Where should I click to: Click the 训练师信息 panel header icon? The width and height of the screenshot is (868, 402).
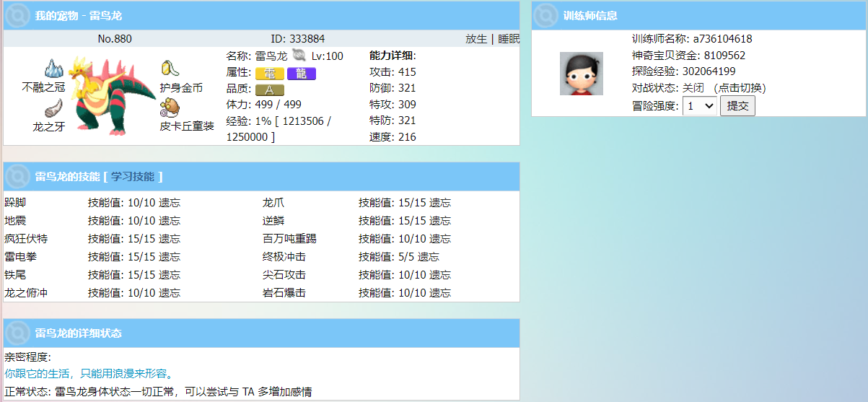[x=546, y=15]
